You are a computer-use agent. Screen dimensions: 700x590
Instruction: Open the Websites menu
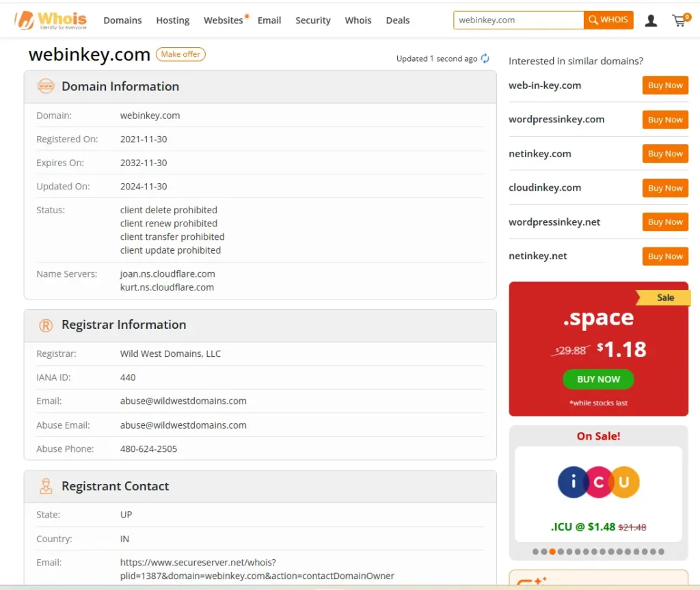pyautogui.click(x=224, y=21)
